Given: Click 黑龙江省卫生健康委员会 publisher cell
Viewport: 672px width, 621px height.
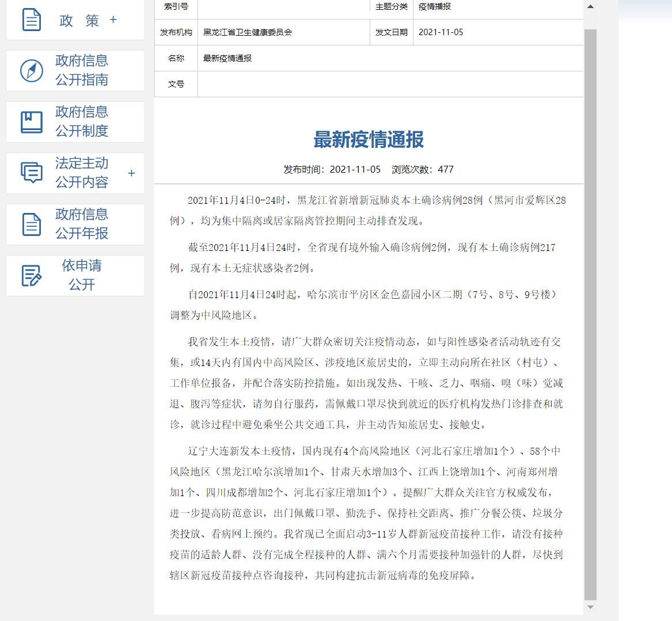Looking at the screenshot, I should point(248,32).
